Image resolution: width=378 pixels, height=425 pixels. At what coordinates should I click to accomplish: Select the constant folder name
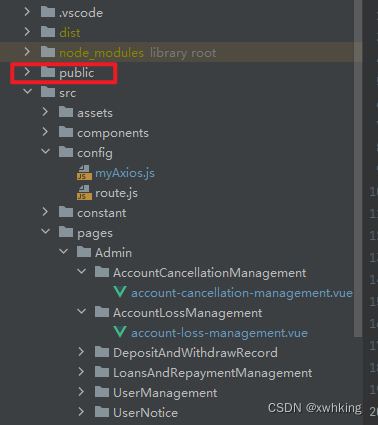click(x=102, y=213)
